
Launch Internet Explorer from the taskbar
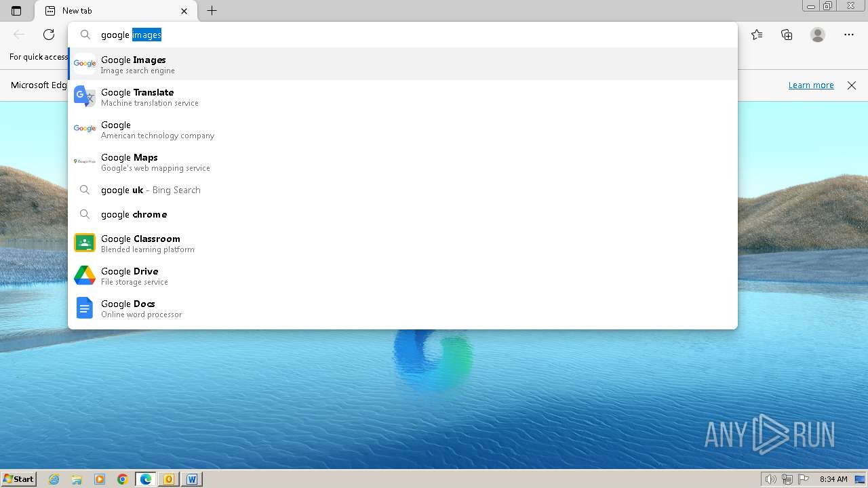click(x=54, y=479)
